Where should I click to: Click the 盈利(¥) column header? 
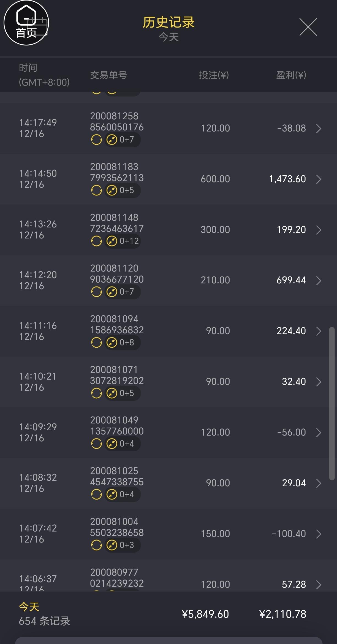coord(291,75)
